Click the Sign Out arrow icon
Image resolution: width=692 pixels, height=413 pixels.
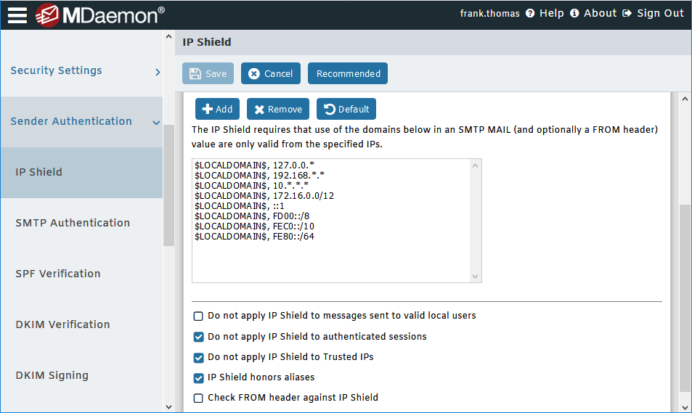627,13
